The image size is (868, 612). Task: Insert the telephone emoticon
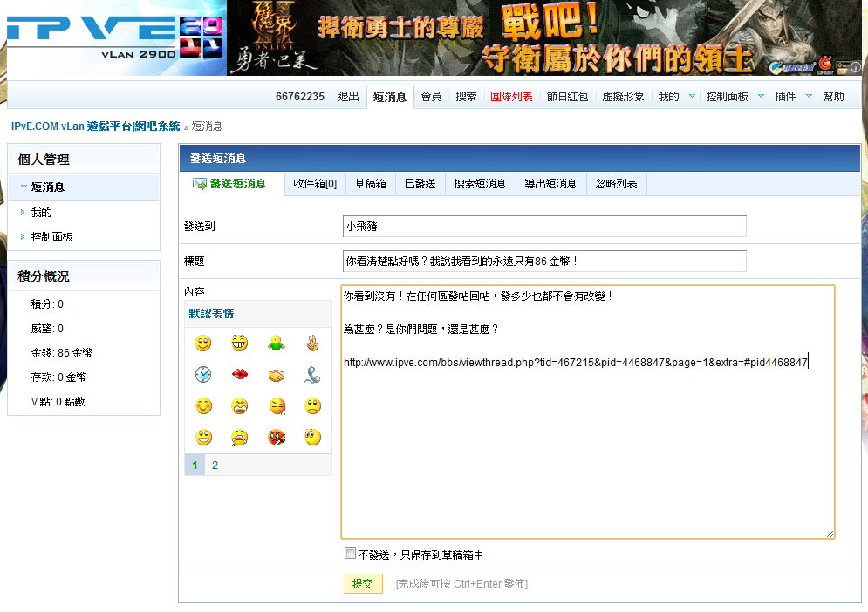[312, 375]
